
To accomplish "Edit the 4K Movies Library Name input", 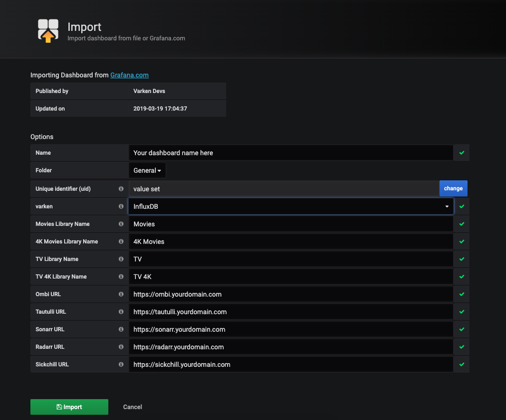I will (291, 242).
